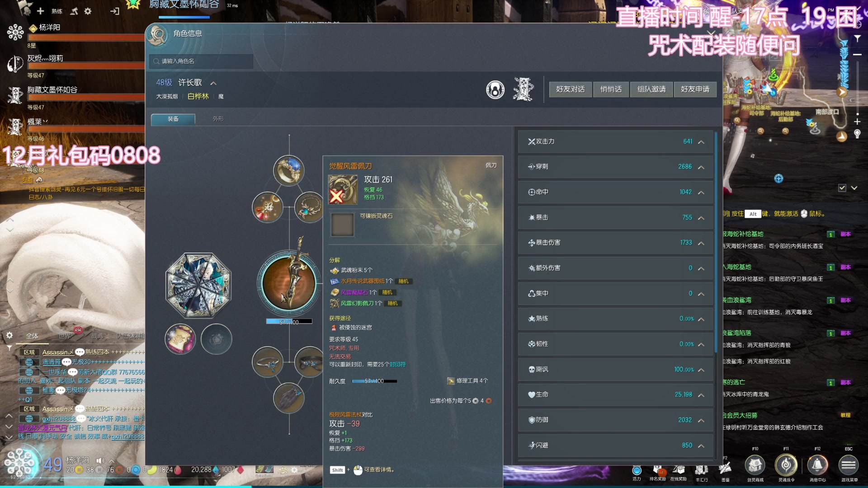The height and width of the screenshot is (488, 868).
Task: Switch to the 装备 tab
Action: [x=173, y=119]
